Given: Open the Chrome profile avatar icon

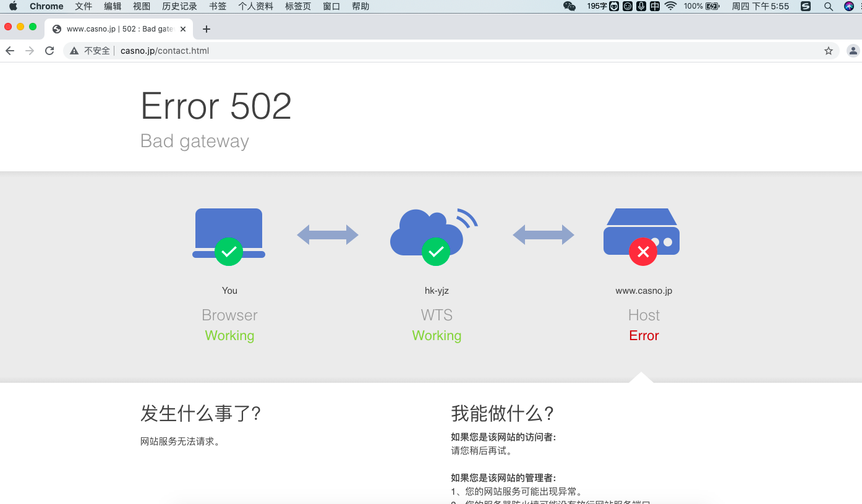Looking at the screenshot, I should pyautogui.click(x=854, y=50).
